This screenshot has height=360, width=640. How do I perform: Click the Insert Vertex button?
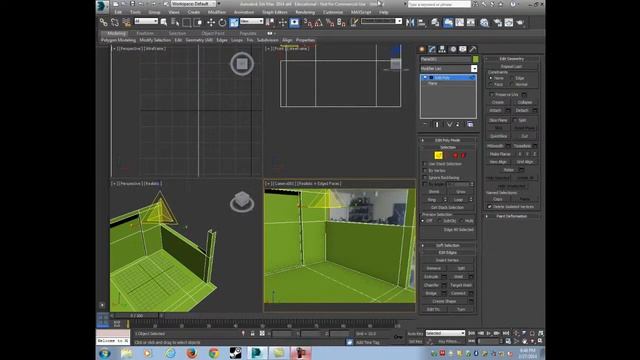tap(447, 260)
